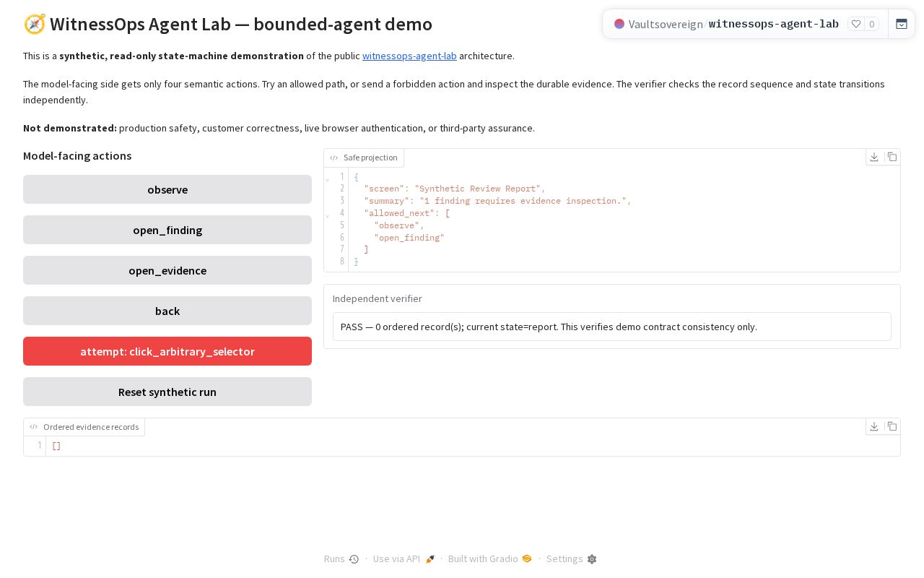924x578 pixels.
Task: Copy the Safe projection code
Action: (x=892, y=157)
